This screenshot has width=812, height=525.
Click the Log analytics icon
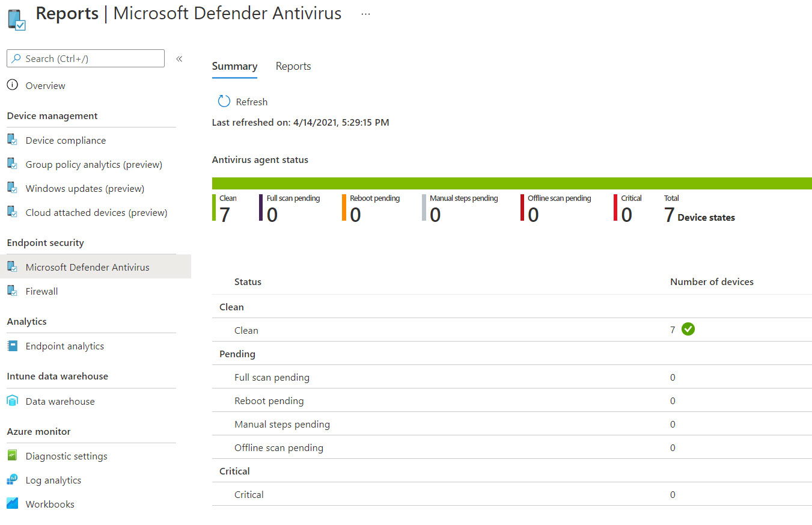12,480
